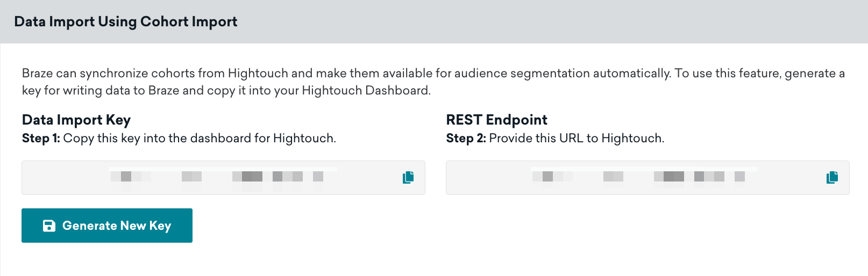Viewport: 868px width, 276px height.
Task: Click the gray header bar right of the title
Action: (x=538, y=21)
